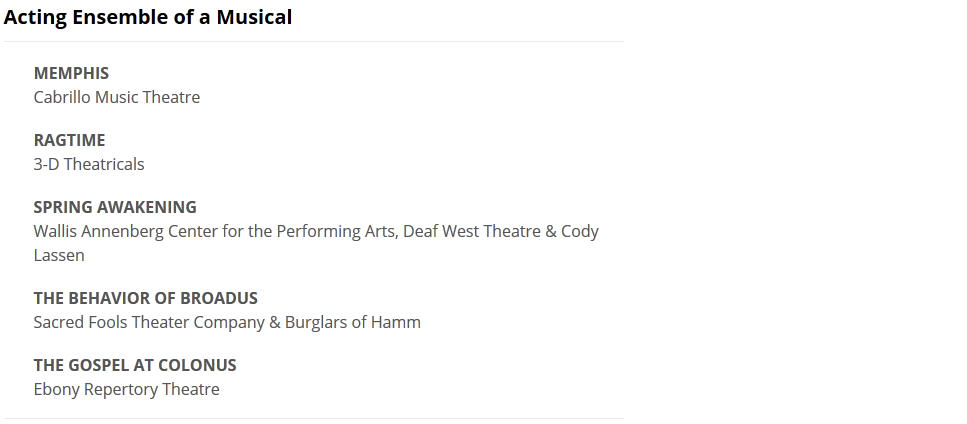Click Cabrillo Music Theatre text

pyautogui.click(x=116, y=97)
